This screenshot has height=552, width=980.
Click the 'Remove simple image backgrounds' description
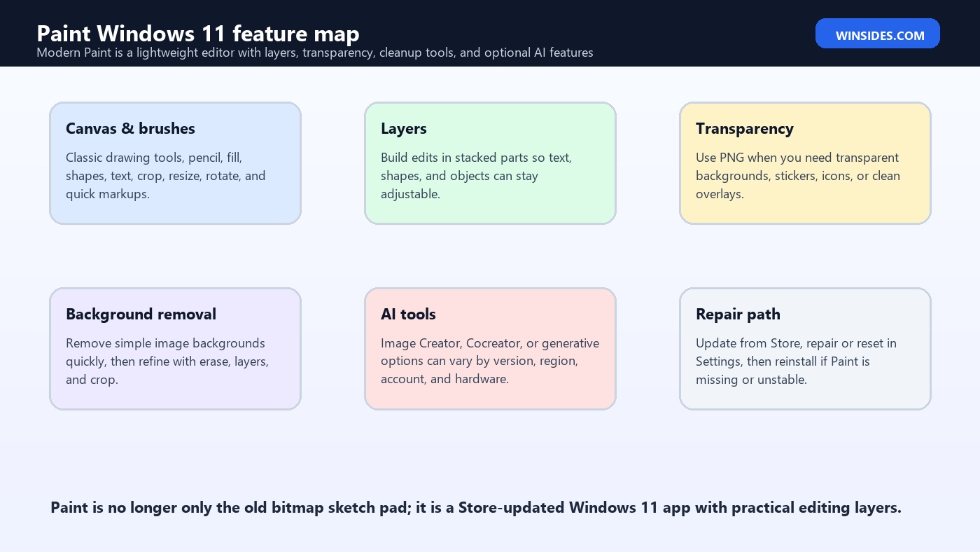coord(167,361)
